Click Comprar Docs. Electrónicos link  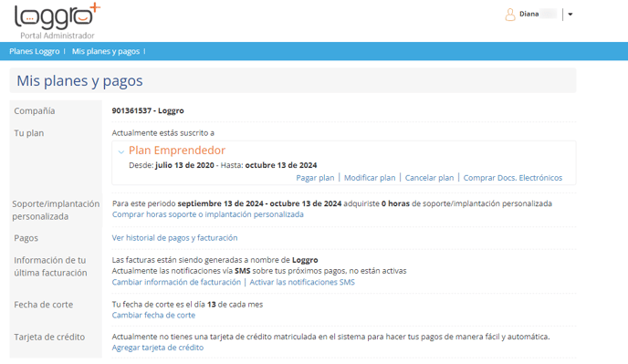tap(513, 178)
